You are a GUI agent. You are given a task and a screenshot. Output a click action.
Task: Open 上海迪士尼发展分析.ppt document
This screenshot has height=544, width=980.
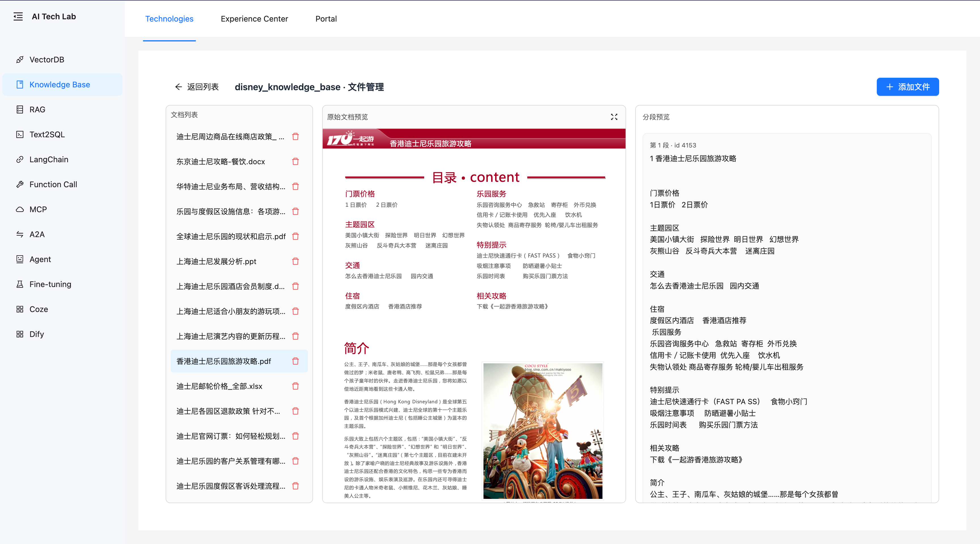[216, 261]
